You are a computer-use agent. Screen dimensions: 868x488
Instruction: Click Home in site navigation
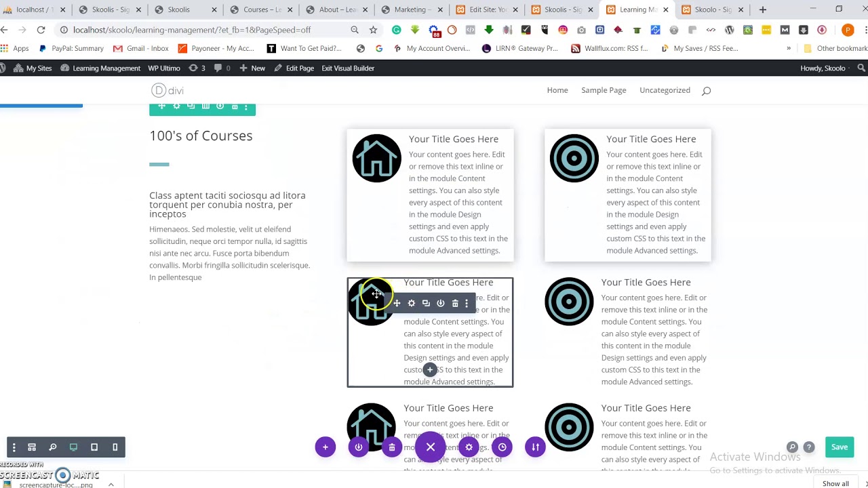pyautogui.click(x=557, y=90)
